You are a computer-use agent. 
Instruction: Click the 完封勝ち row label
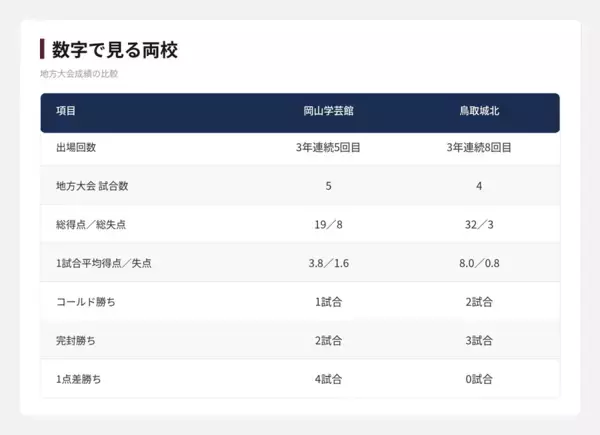tap(76, 341)
